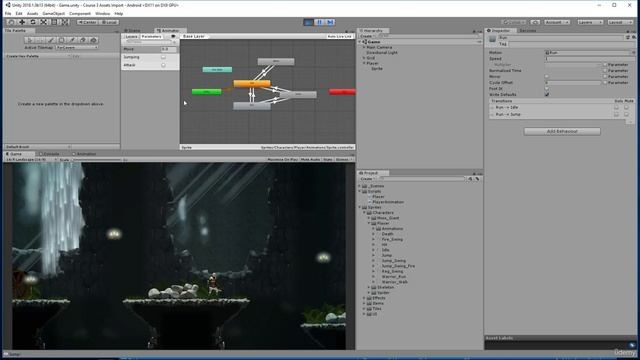Click the Pause button
The width and height of the screenshot is (640, 360).
coord(320,22)
